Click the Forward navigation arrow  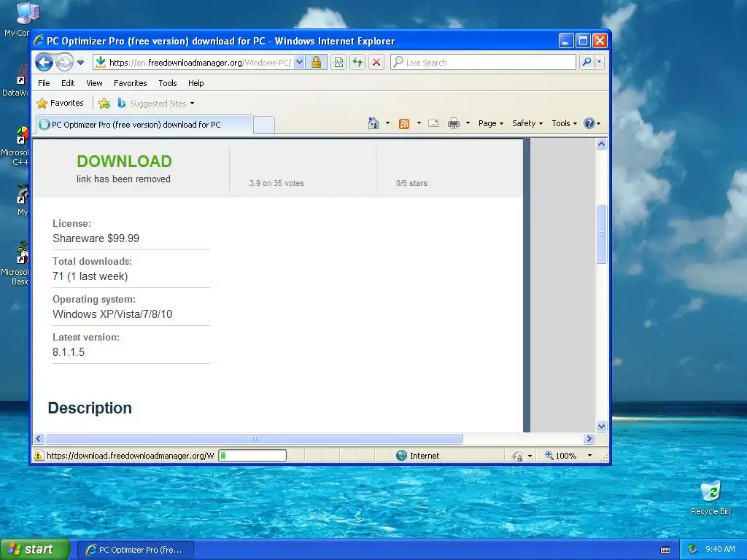64,62
